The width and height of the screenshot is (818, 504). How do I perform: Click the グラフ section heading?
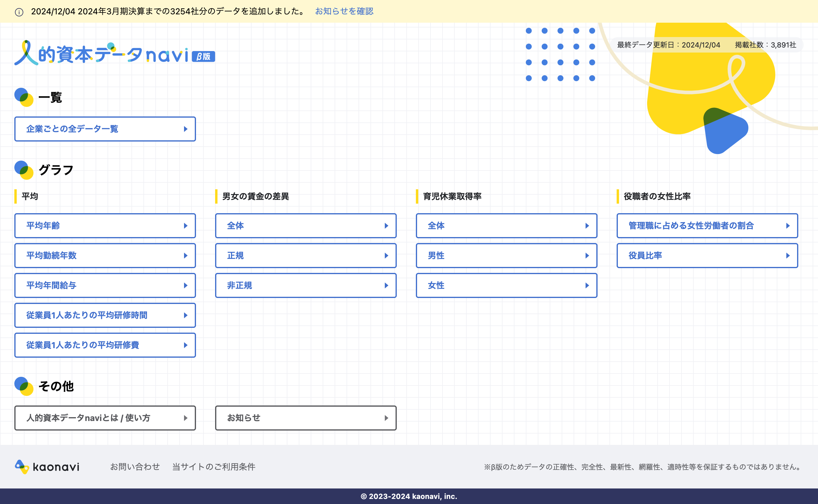(x=56, y=170)
